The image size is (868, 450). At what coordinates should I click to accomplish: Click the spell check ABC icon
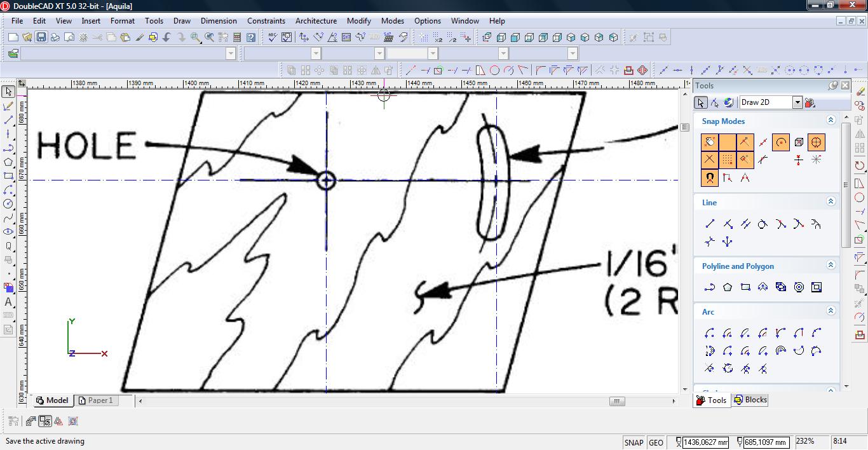272,37
